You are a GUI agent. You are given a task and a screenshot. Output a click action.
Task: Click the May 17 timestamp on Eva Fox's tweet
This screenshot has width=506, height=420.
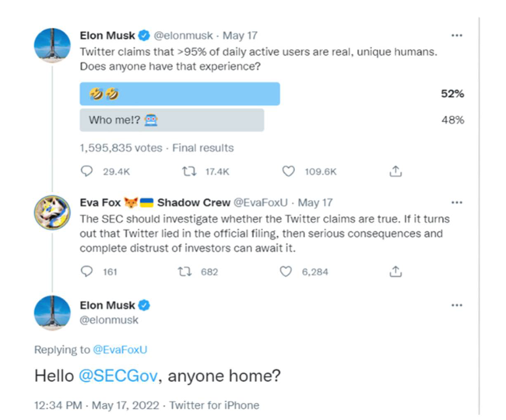click(315, 203)
